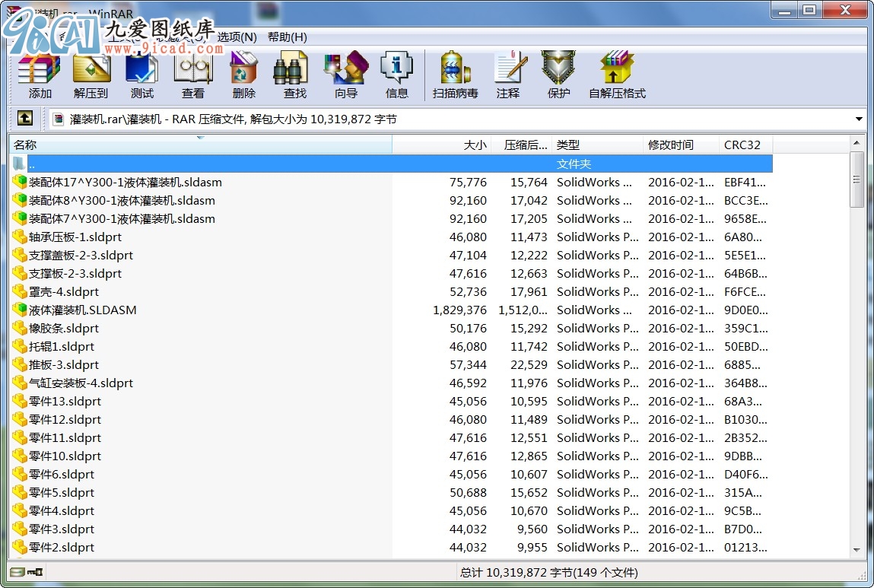Launch the 向导 (Wizard) tool
874x588 pixels.
(345, 75)
